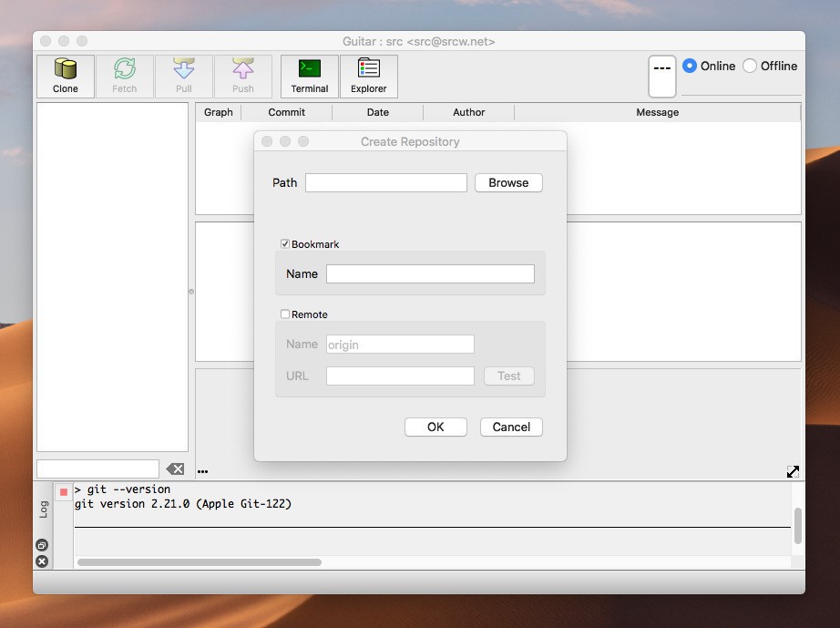Viewport: 840px width, 628px height.
Task: Open Explorer from the toolbar
Action: point(368,76)
